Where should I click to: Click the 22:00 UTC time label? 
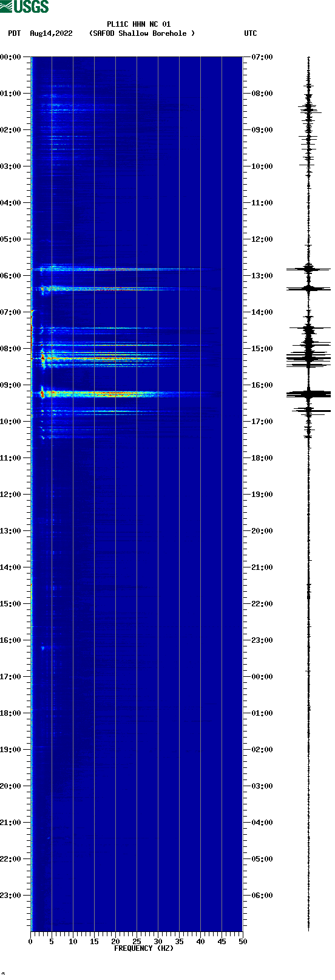pos(262,604)
